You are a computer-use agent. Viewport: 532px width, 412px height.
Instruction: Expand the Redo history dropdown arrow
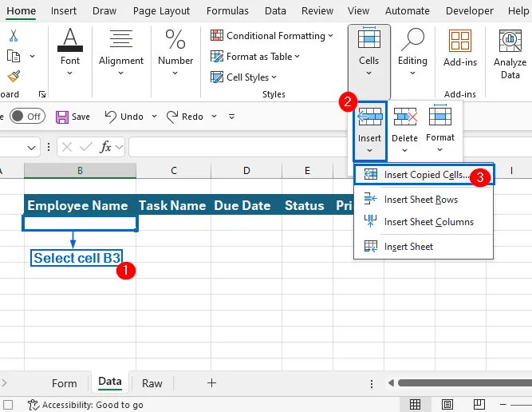(x=214, y=117)
